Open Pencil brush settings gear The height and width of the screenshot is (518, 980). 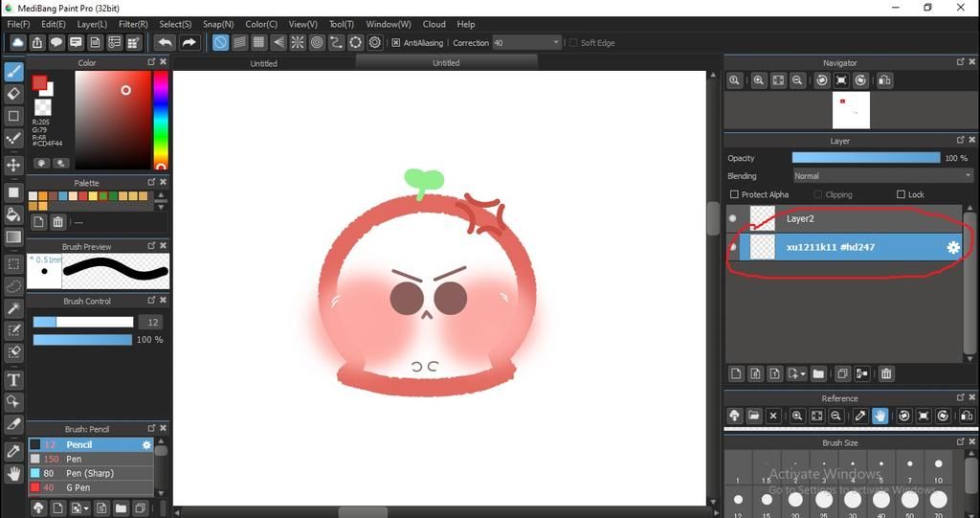(146, 445)
